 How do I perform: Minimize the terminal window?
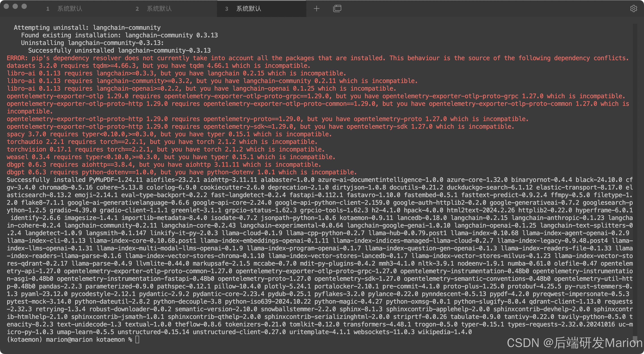click(15, 6)
